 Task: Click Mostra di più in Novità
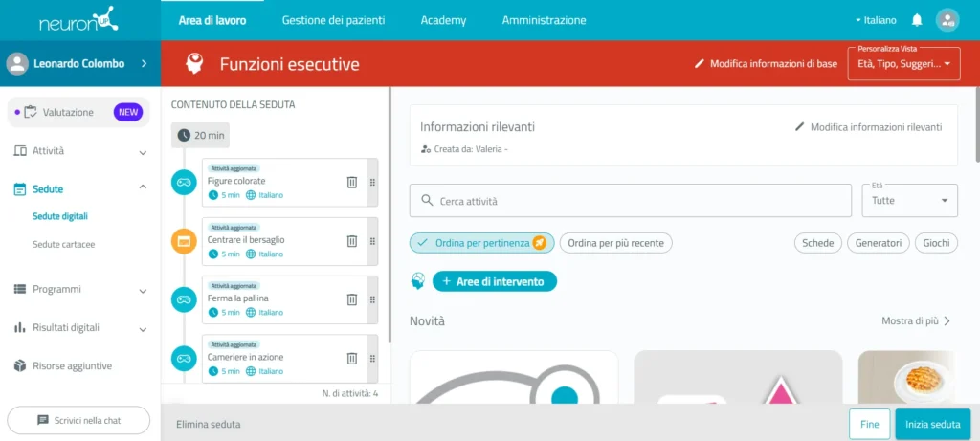click(x=916, y=321)
